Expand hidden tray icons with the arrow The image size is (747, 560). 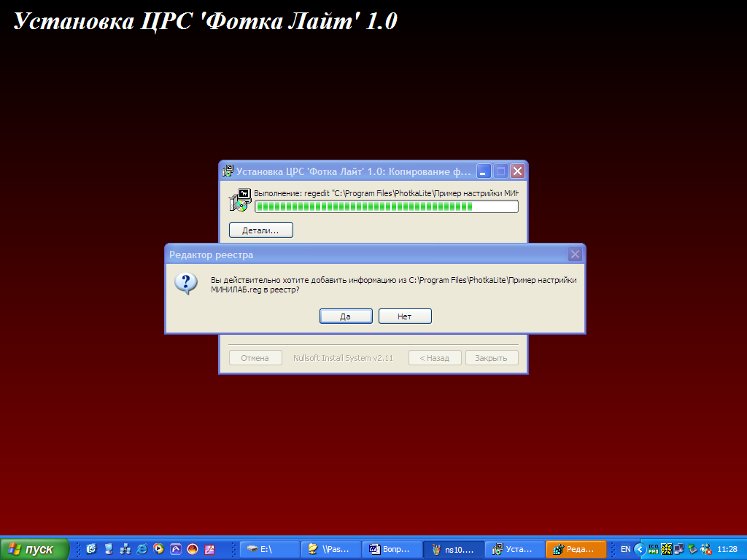pyautogui.click(x=640, y=549)
